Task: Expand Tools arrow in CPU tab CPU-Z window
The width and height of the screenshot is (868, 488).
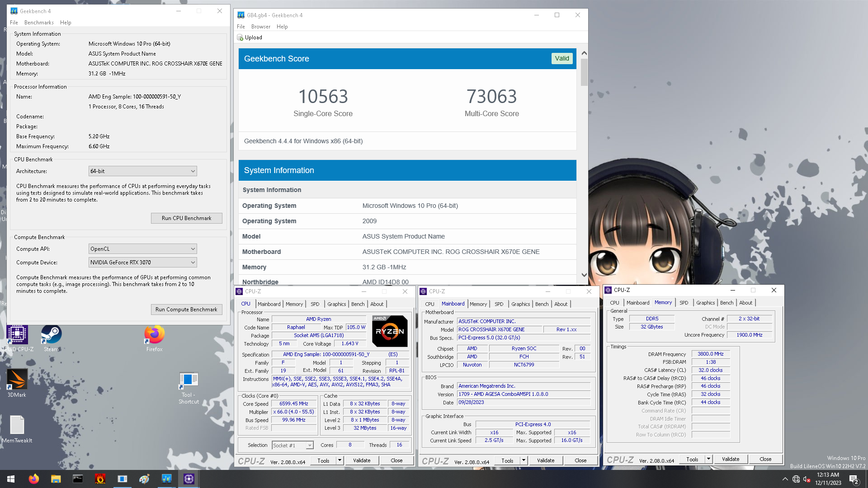Action: click(340, 460)
